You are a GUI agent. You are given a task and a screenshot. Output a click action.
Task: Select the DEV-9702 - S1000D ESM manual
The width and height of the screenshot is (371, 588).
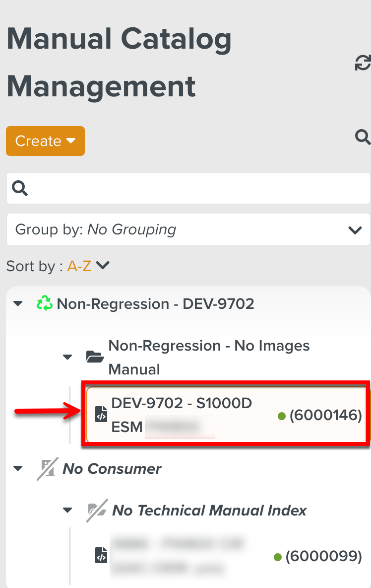pos(182,415)
